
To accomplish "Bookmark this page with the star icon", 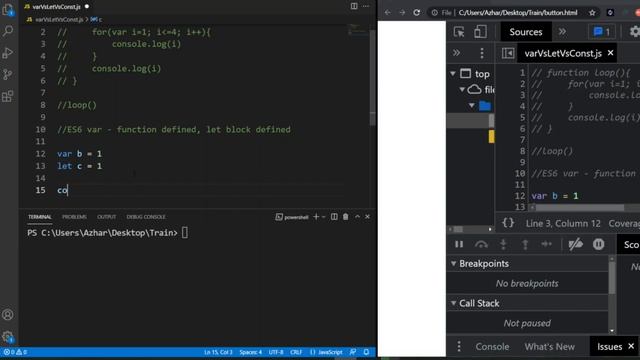I will point(592,13).
